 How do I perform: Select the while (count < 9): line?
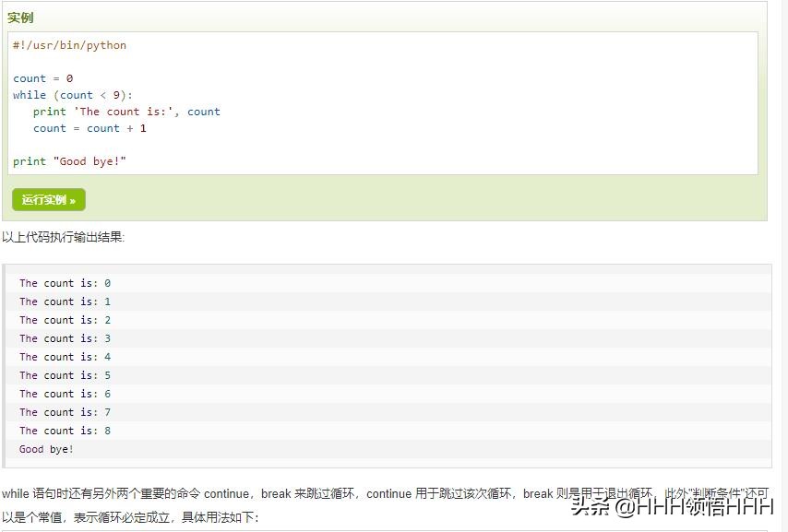point(72,94)
